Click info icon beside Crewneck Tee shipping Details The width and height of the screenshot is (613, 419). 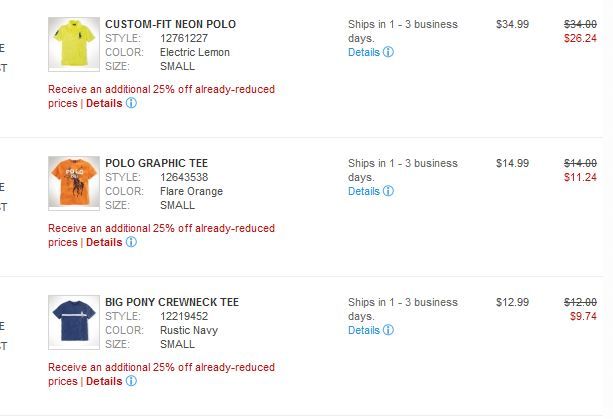coord(388,330)
